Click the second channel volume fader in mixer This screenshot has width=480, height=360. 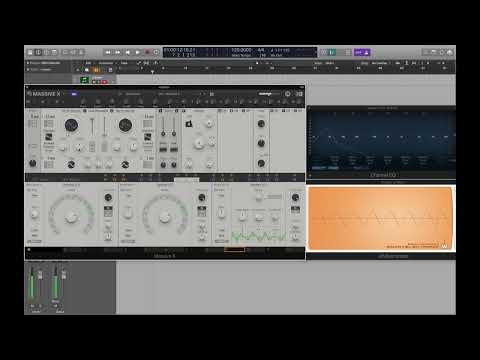[x=64, y=275]
